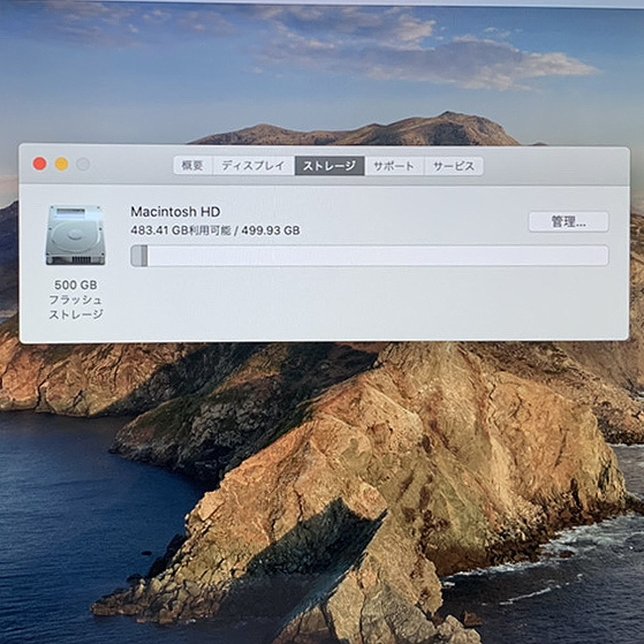Select the Macintosh HD volume name

pos(176,212)
